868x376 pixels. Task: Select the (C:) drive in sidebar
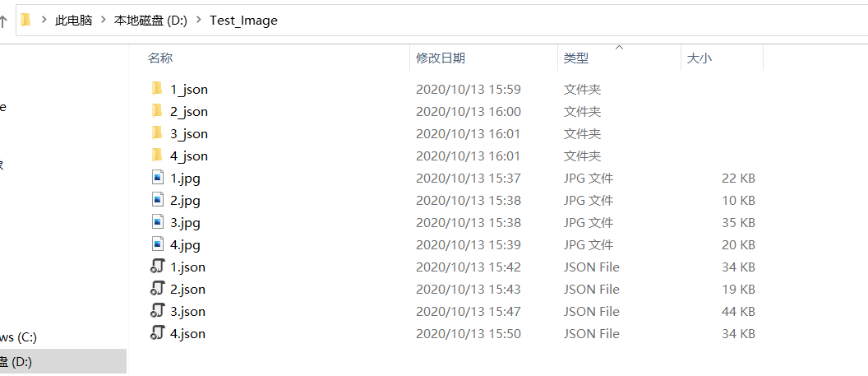(x=18, y=337)
